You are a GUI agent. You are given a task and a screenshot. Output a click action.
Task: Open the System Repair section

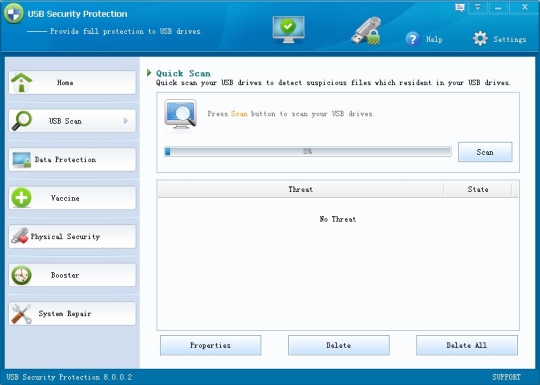[72, 314]
